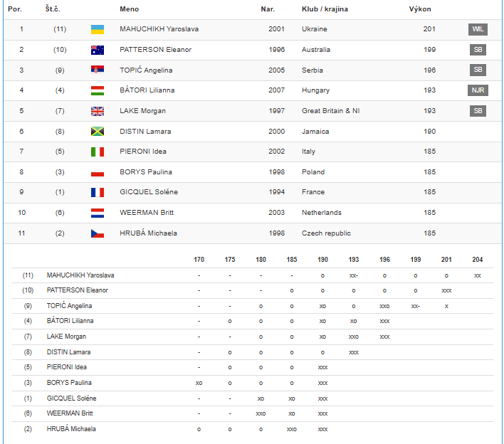This screenshot has height=444, width=504.
Task: Click the Poland flag icon
Action: [98, 172]
